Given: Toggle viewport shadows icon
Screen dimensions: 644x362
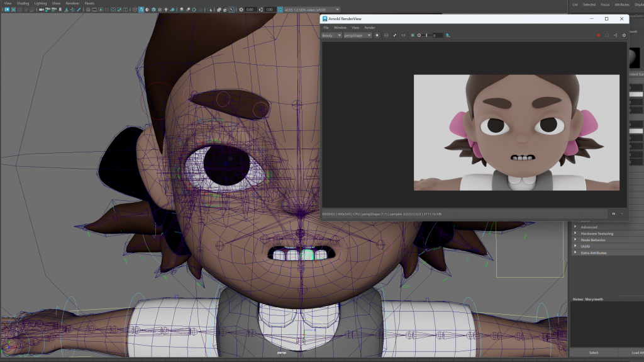Looking at the screenshot, I should [172, 9].
